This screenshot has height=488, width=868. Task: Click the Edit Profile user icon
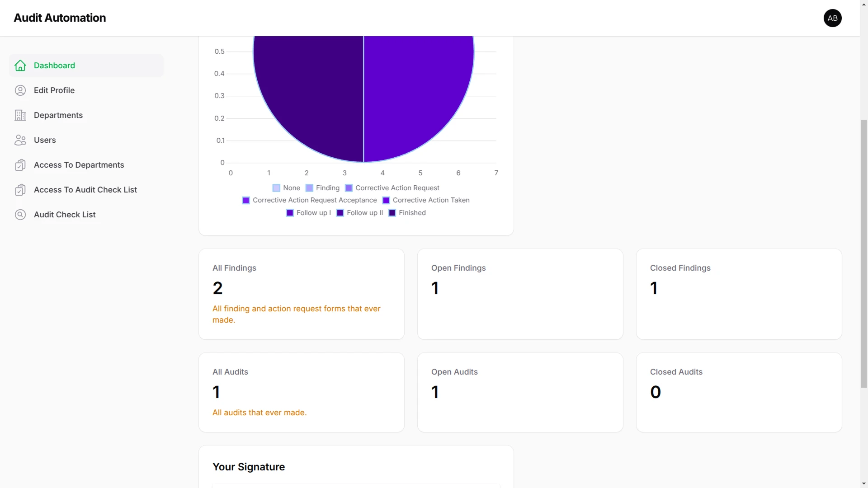(x=20, y=90)
